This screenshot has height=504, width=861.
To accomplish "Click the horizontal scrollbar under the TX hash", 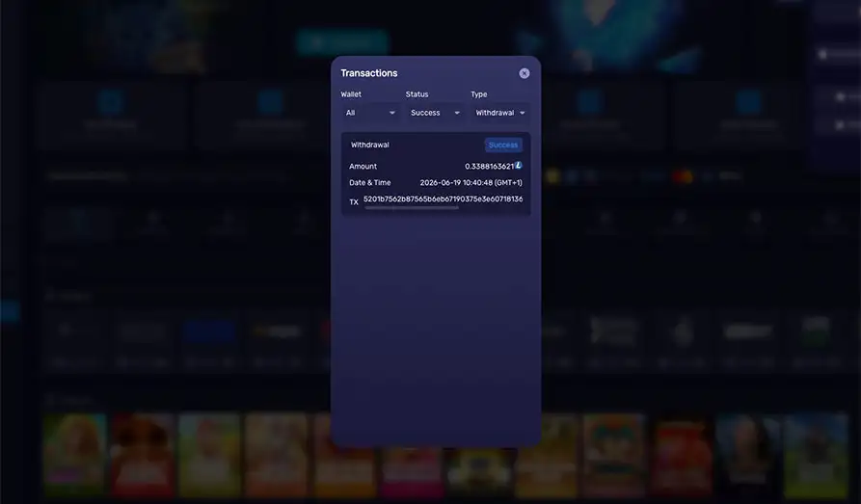I will coord(412,208).
